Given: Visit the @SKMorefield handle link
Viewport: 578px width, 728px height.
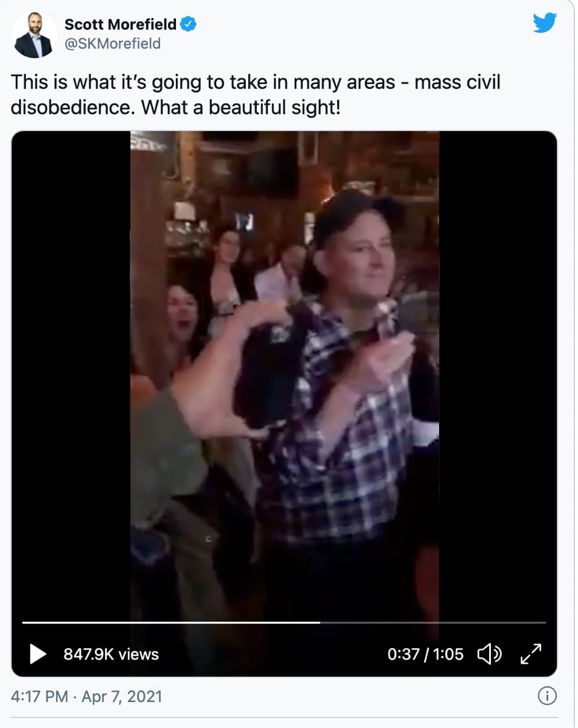Looking at the screenshot, I should (x=113, y=44).
